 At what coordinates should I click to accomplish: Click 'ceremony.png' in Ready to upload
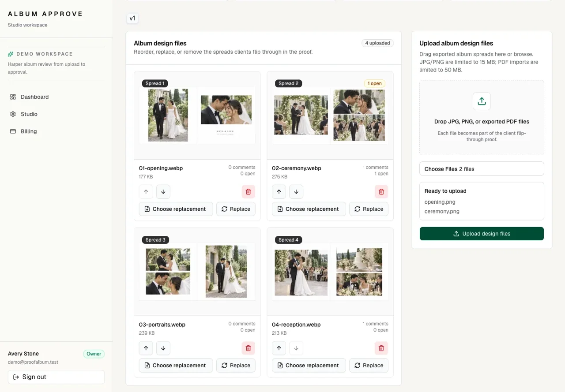pos(442,211)
